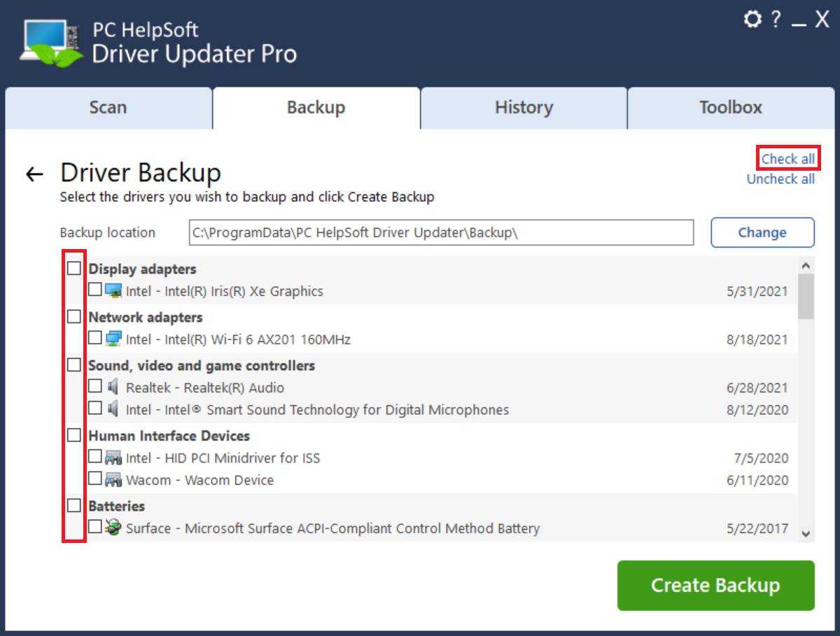Click the Backup location path field
840x636 pixels.
[x=441, y=233]
